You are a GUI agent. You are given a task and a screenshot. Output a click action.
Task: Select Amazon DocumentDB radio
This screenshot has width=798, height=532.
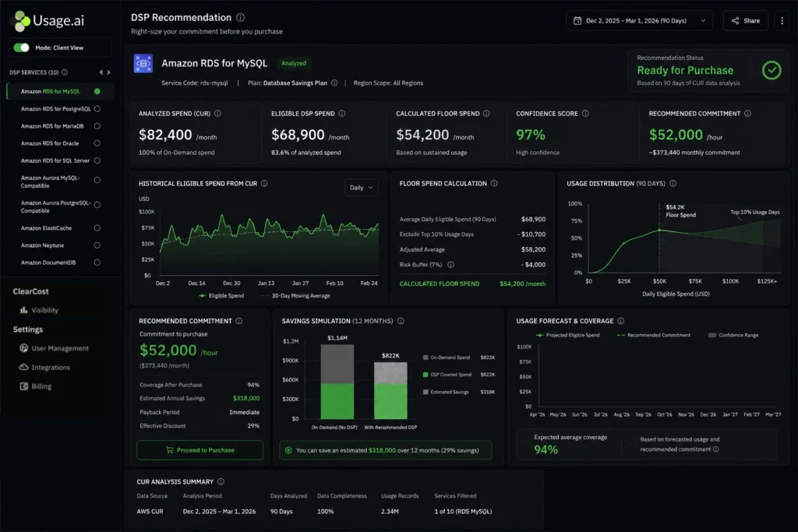(97, 262)
